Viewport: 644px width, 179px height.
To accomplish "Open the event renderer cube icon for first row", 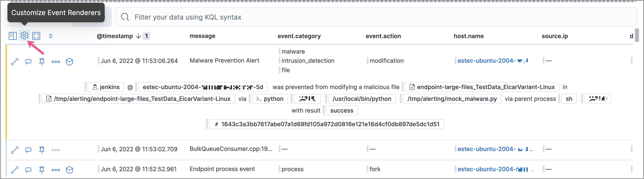I will [x=69, y=61].
